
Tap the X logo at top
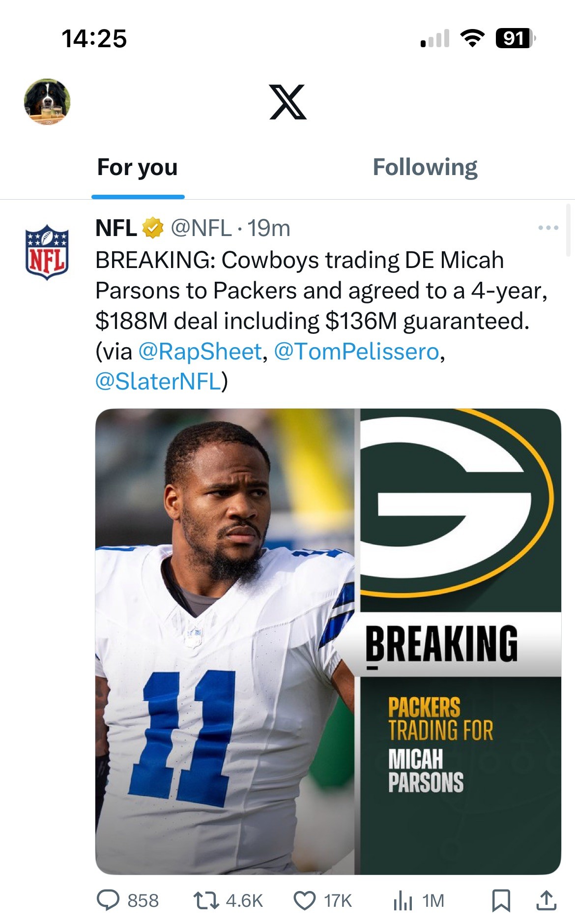tap(288, 102)
